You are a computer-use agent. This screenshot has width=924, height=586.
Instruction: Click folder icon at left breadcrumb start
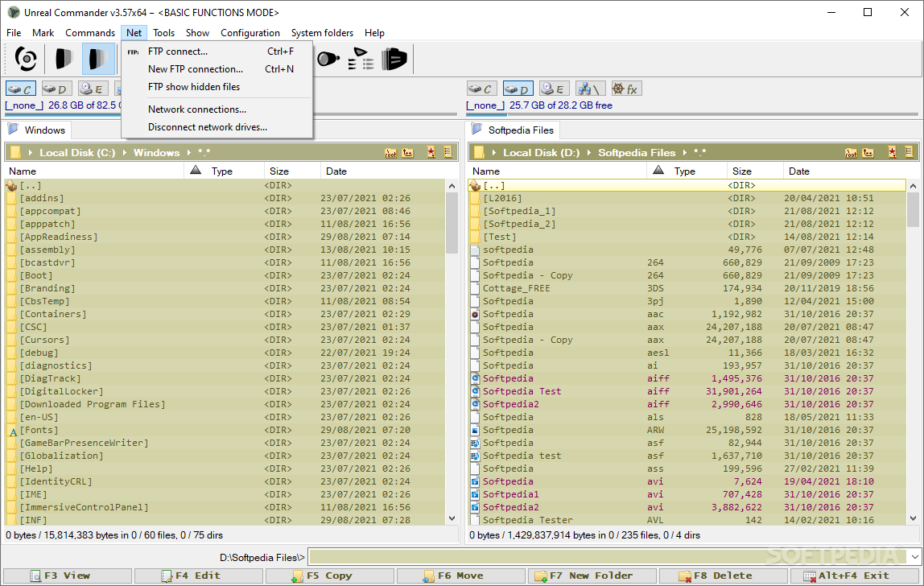click(16, 153)
